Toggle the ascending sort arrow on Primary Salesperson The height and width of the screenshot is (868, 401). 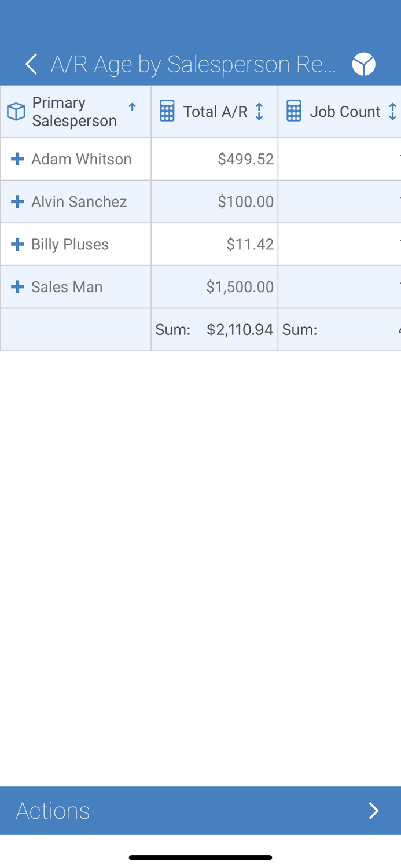coord(133,106)
